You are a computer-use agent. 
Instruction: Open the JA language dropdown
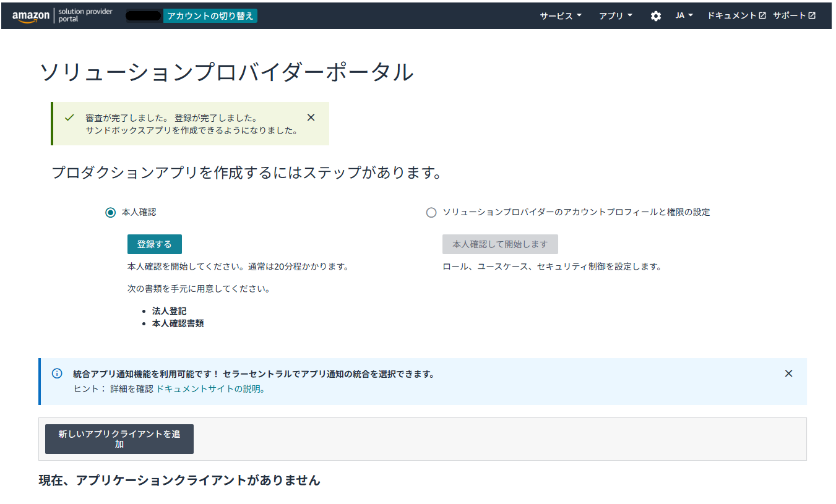pos(684,15)
